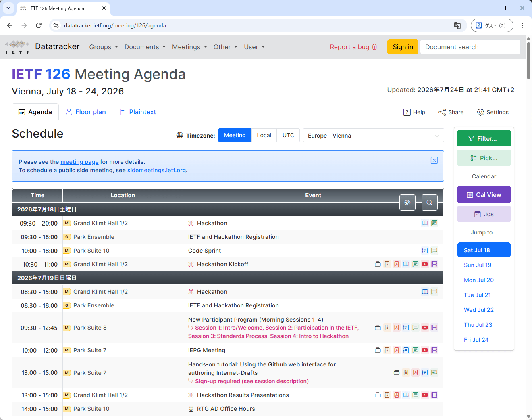Expand the User menu

(254, 47)
